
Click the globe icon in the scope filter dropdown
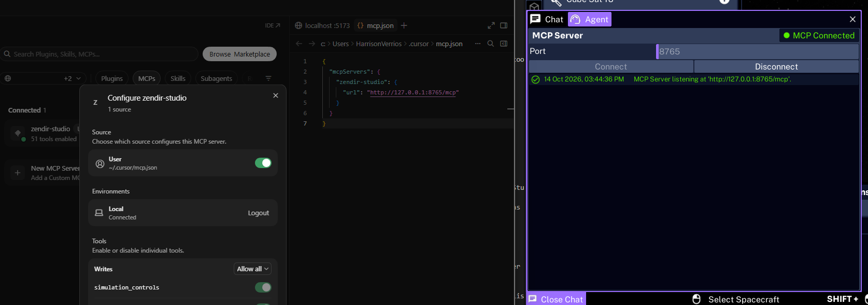pyautogui.click(x=8, y=78)
